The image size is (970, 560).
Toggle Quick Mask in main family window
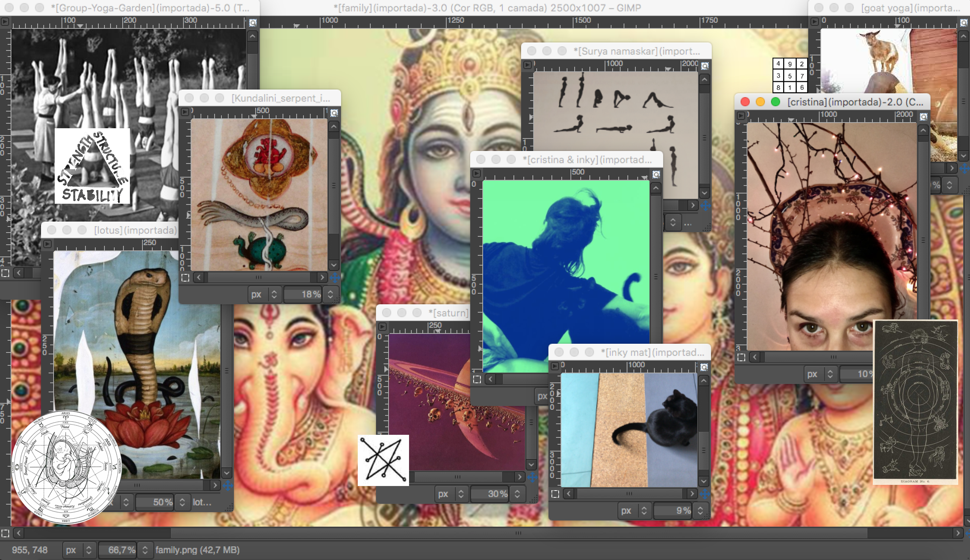tap(5, 533)
